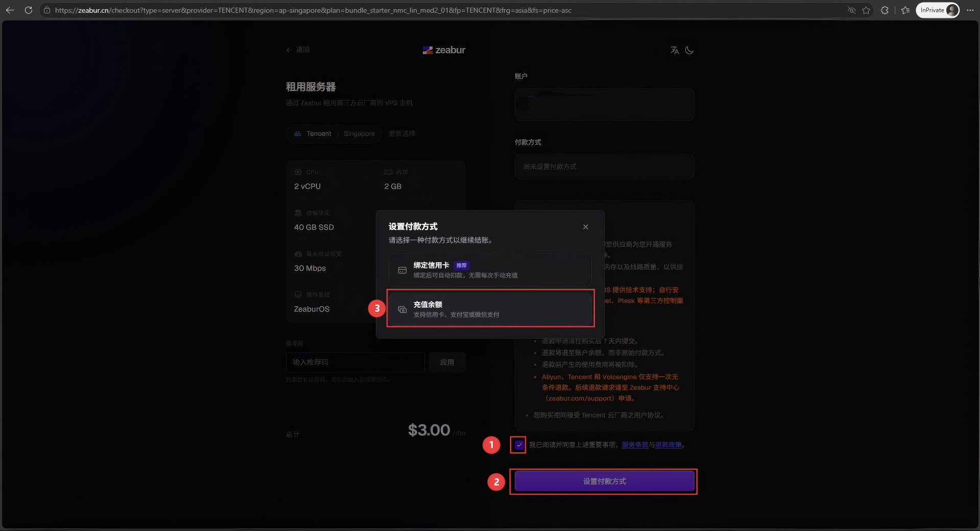
Task: Click the 尚未设置付款方式 payment box
Action: pyautogui.click(x=604, y=167)
